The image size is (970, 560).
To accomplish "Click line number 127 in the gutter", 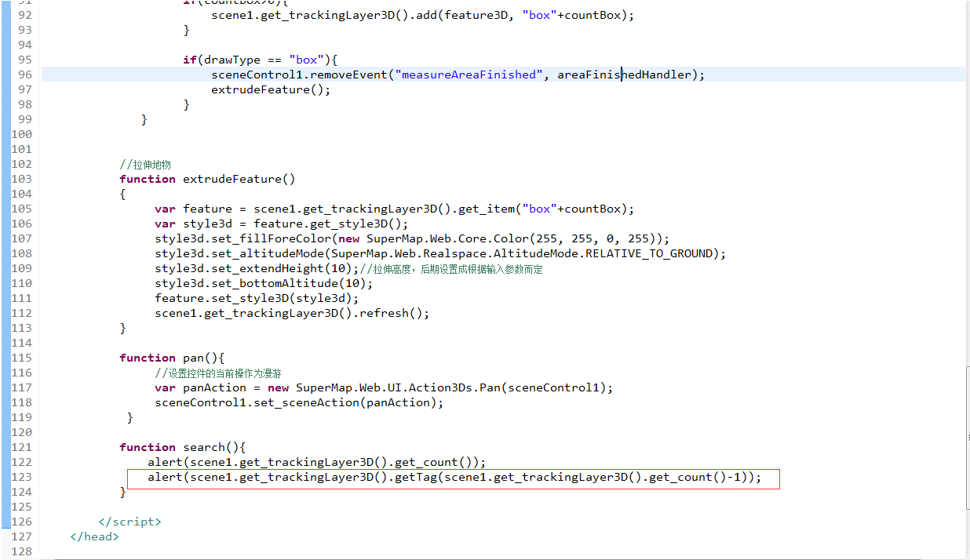I will coord(22,536).
